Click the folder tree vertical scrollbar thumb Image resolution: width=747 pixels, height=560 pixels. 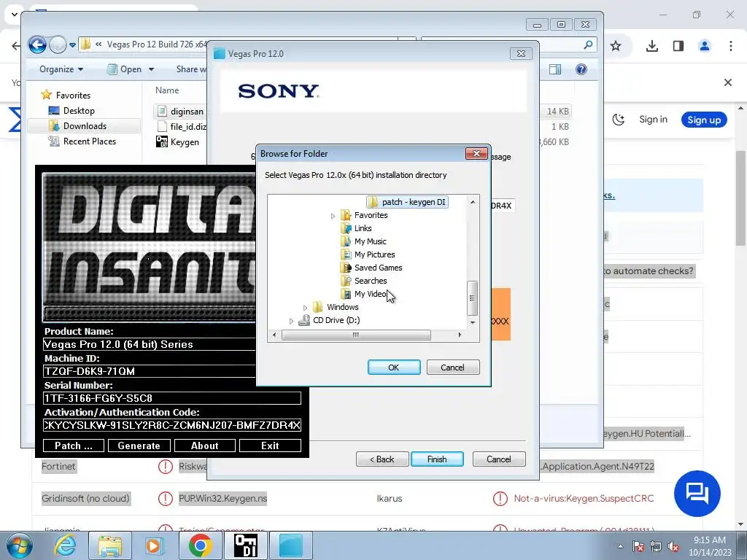pyautogui.click(x=472, y=298)
